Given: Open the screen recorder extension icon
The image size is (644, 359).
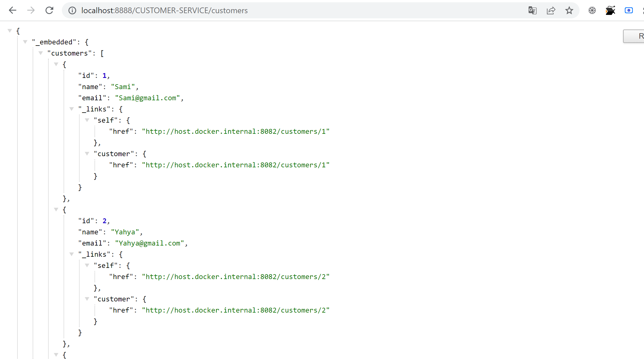Looking at the screenshot, I should point(629,10).
